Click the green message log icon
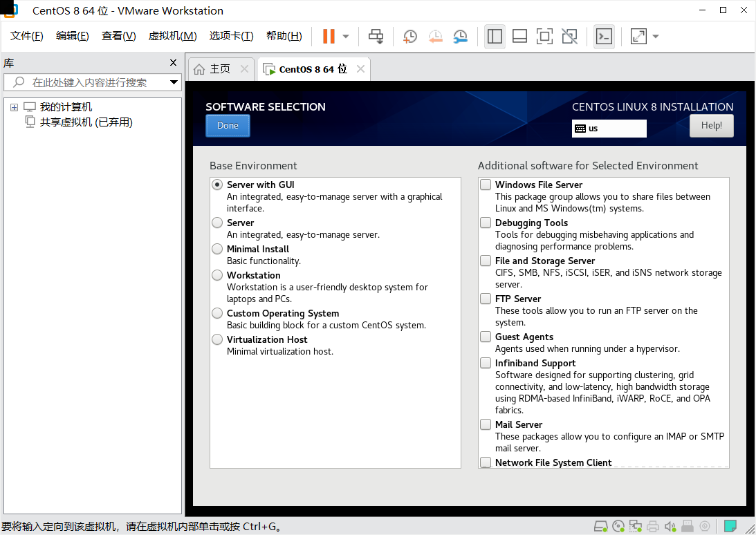 [x=730, y=526]
